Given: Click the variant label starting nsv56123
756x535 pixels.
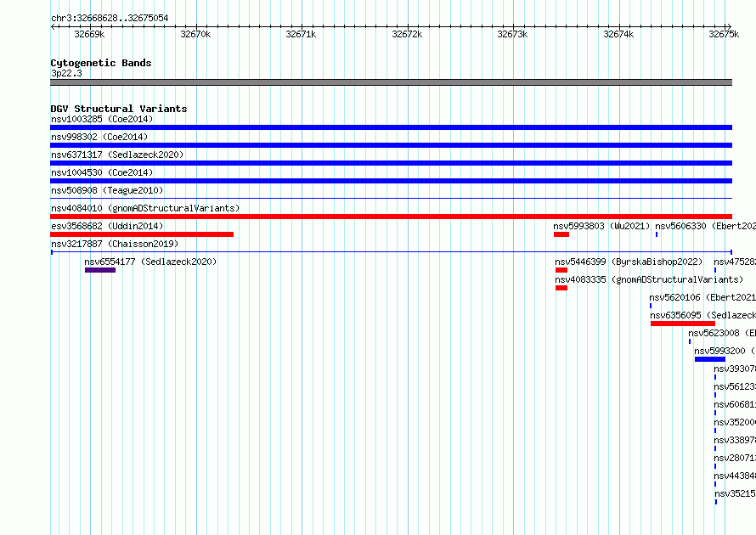Looking at the screenshot, I should click(x=735, y=386).
